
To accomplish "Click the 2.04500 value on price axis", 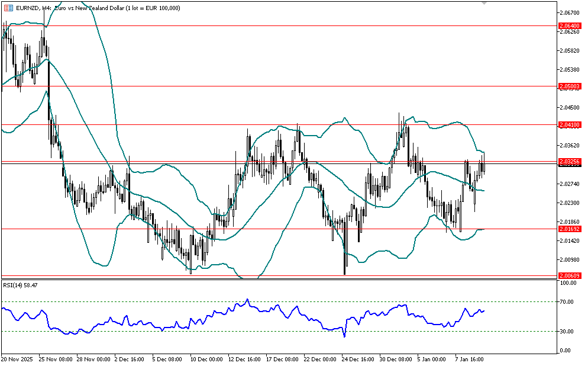I will point(570,108).
